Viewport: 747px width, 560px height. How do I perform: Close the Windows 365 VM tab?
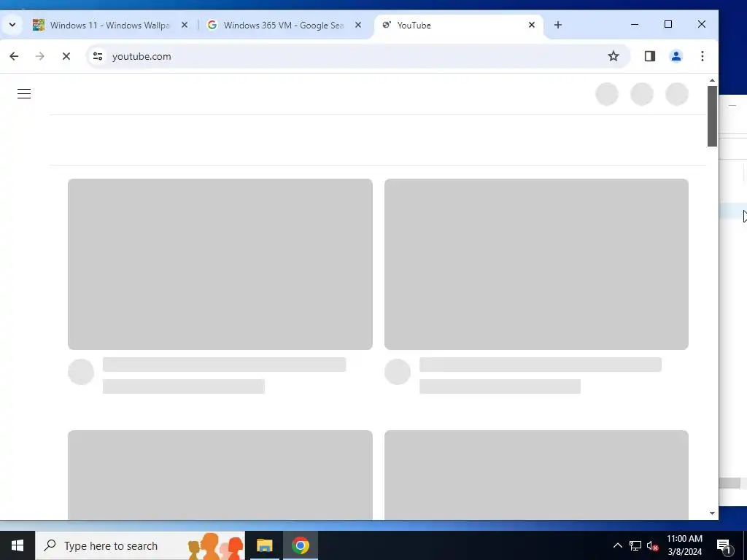pos(358,25)
